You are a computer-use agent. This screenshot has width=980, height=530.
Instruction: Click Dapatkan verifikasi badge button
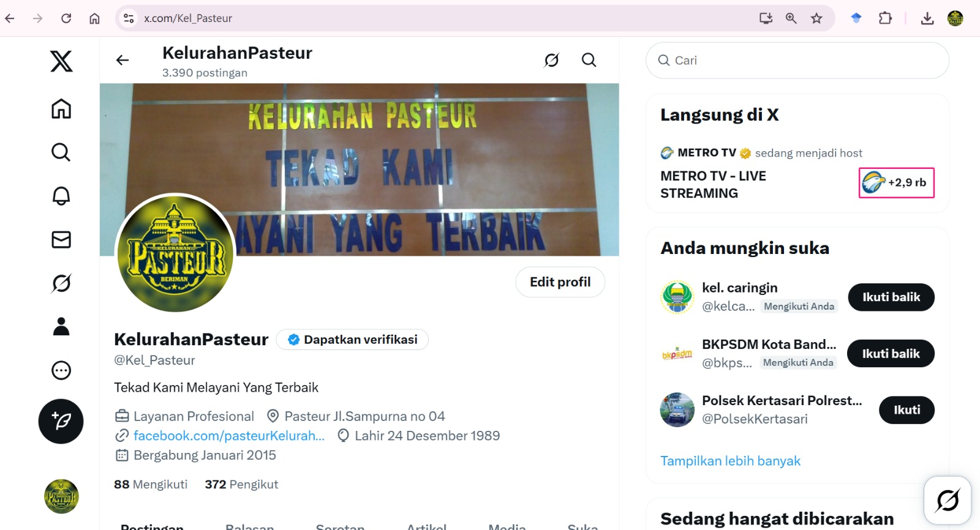tap(352, 340)
